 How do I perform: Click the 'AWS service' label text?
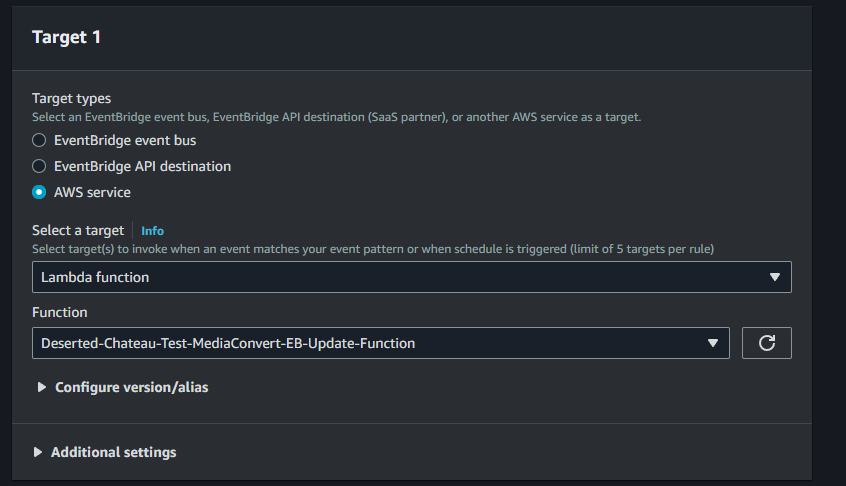[x=92, y=192]
